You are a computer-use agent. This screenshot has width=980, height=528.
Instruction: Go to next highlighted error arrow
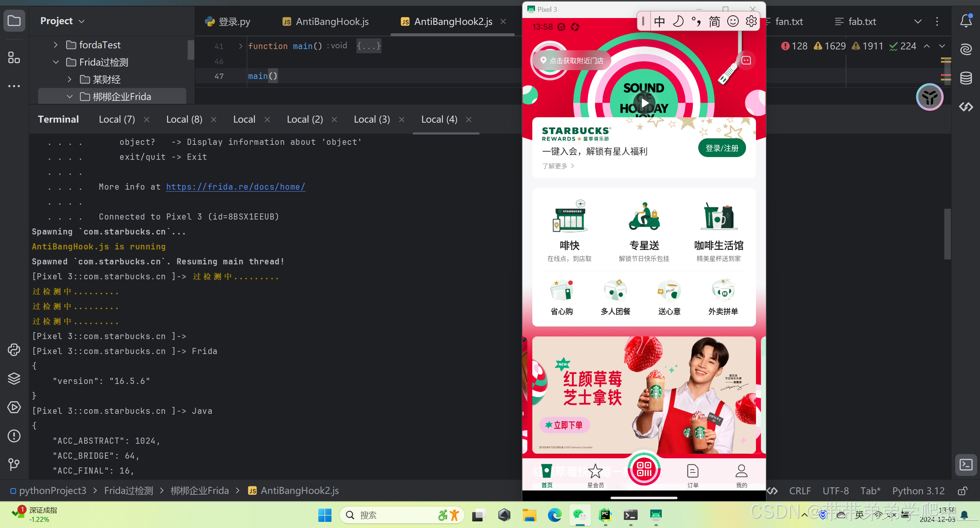[942, 46]
